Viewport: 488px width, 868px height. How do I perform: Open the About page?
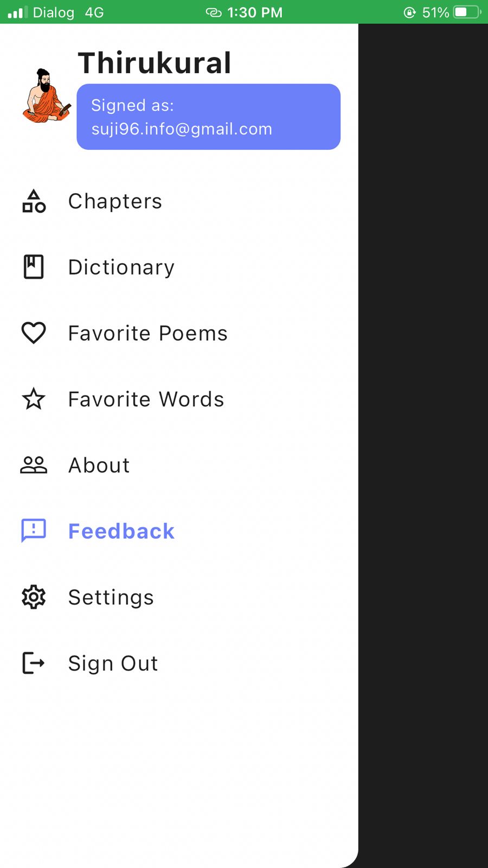(x=179, y=465)
